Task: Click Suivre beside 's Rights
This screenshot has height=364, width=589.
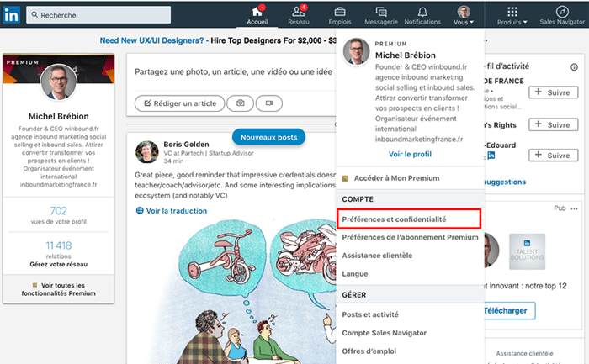Action: (x=554, y=124)
